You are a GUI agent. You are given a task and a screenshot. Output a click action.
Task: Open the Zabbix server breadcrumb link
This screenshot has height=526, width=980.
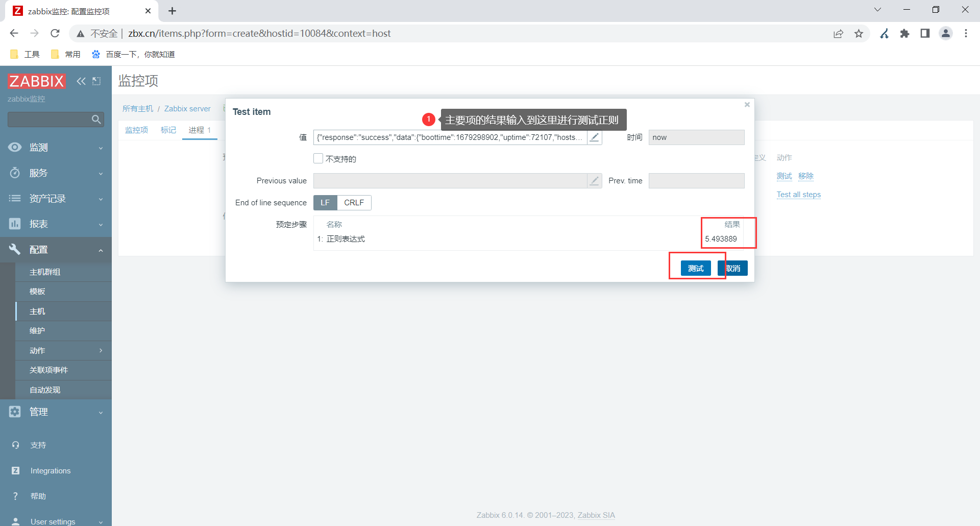pos(187,109)
